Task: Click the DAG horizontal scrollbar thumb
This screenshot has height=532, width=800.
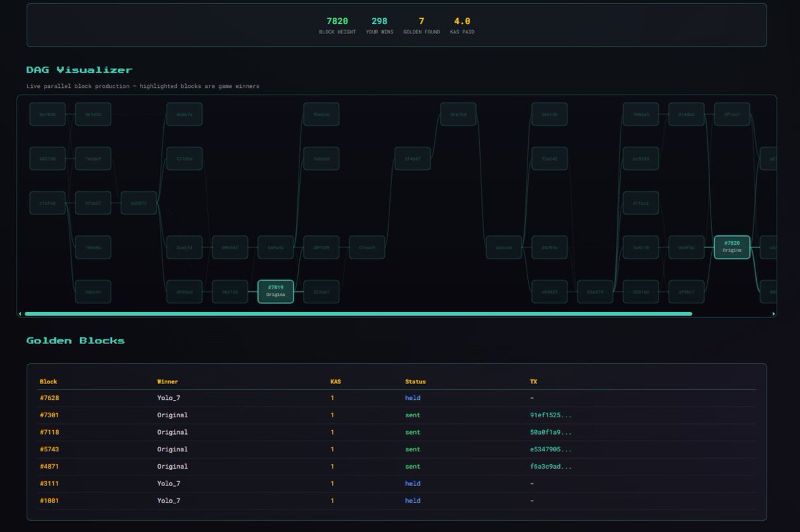Action: (358, 313)
